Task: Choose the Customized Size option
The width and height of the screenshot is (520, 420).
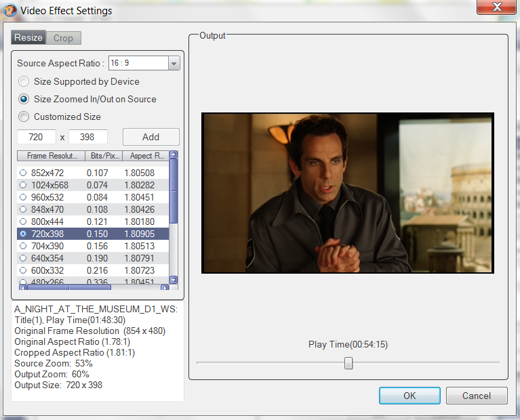Action: click(24, 117)
